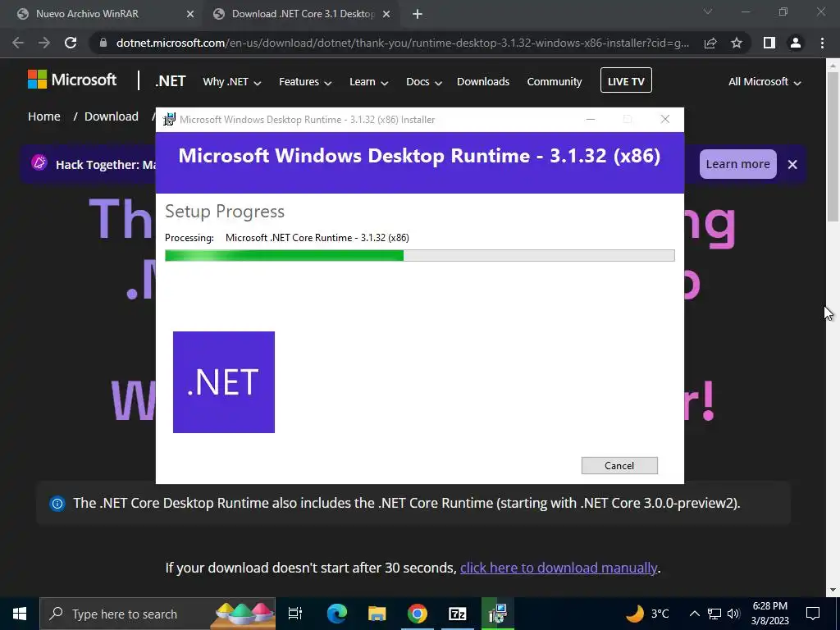This screenshot has width=840, height=630.
Task: Open File Explorer from taskbar
Action: point(377,614)
